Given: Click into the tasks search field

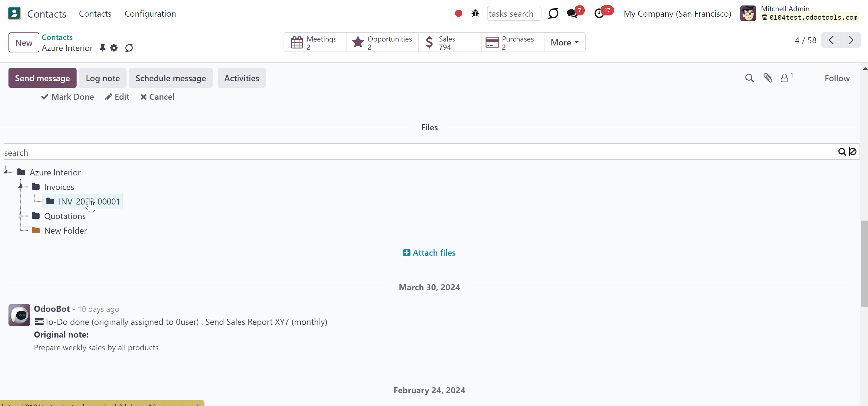Looking at the screenshot, I should [x=514, y=14].
